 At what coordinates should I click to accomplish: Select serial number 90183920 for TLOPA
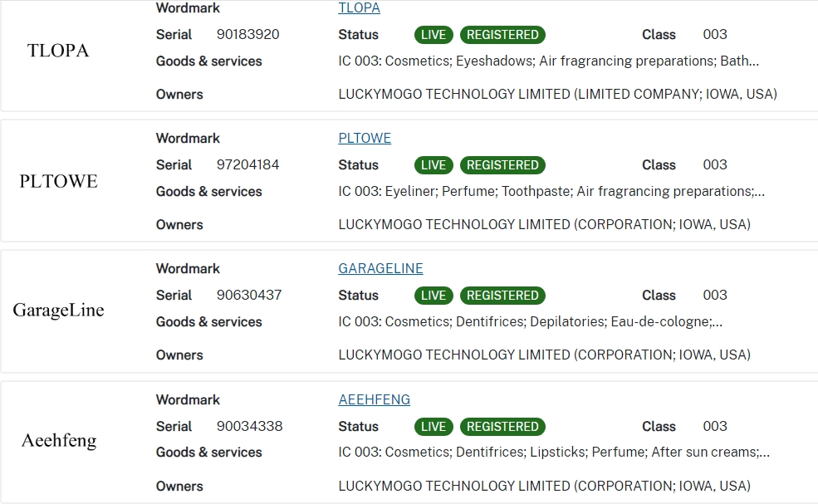[247, 35]
